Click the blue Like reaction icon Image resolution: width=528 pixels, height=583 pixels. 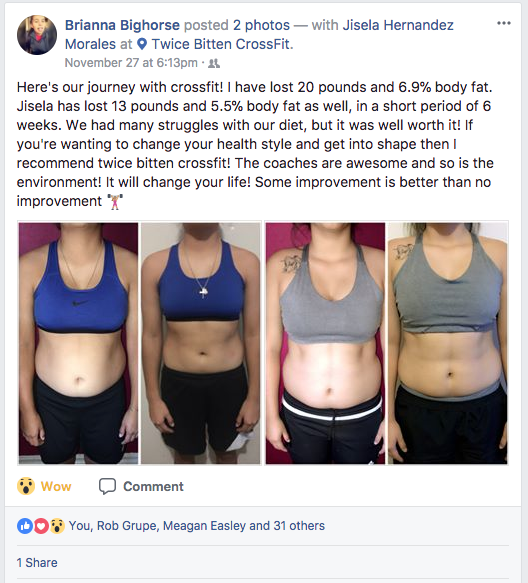(25, 526)
